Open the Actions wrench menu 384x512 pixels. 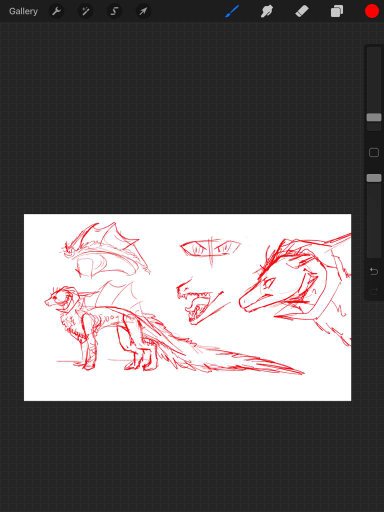click(56, 11)
